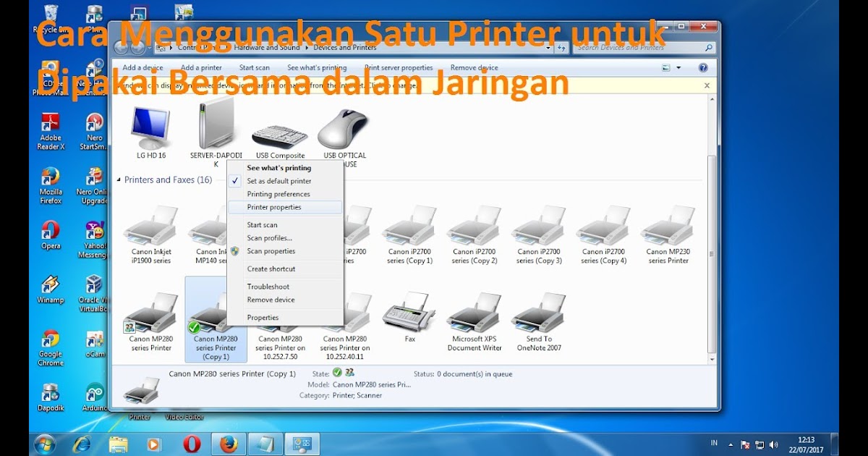Open Dapodik desktop shortcut
The height and width of the screenshot is (456, 868).
(x=51, y=397)
